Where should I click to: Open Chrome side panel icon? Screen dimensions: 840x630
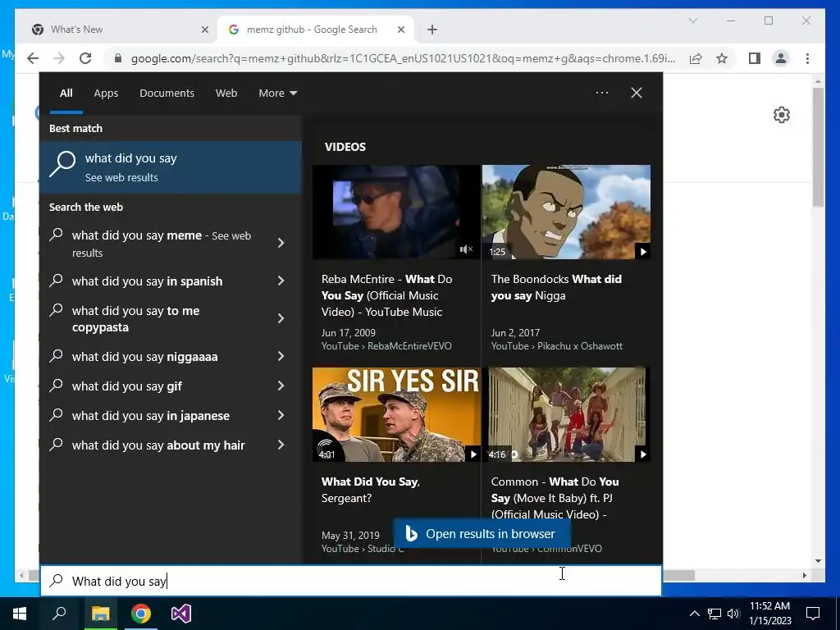tap(755, 58)
